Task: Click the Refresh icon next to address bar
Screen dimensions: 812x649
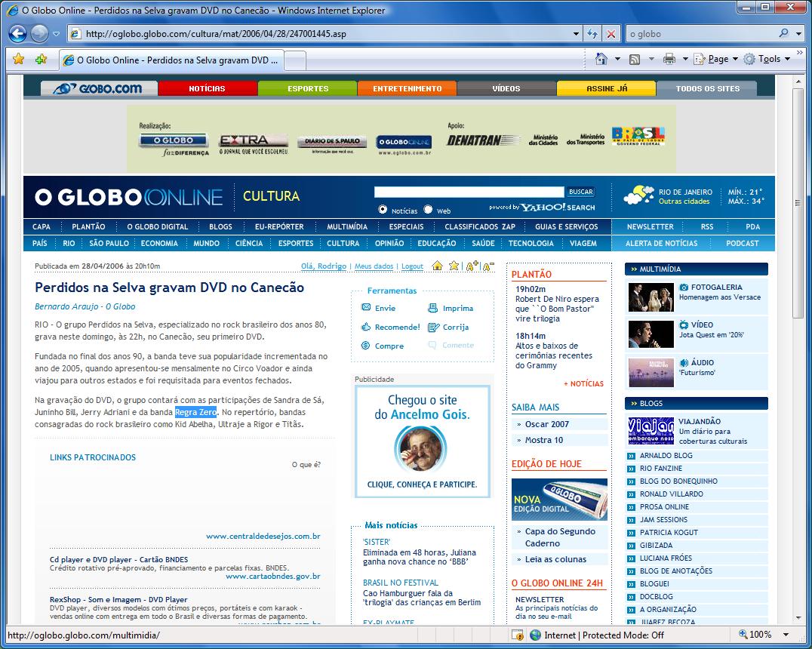Action: pos(592,34)
